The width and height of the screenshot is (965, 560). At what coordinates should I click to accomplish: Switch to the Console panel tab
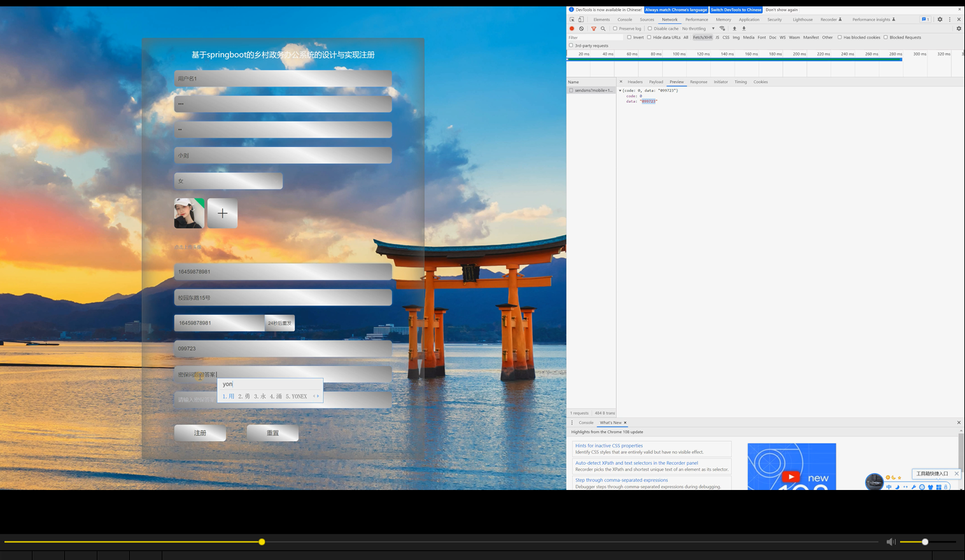pyautogui.click(x=625, y=20)
